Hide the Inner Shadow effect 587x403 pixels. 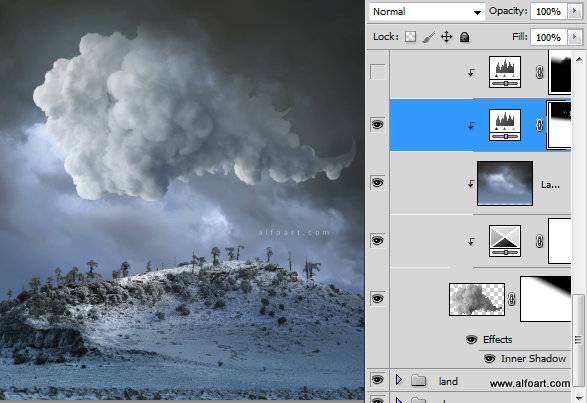489,358
